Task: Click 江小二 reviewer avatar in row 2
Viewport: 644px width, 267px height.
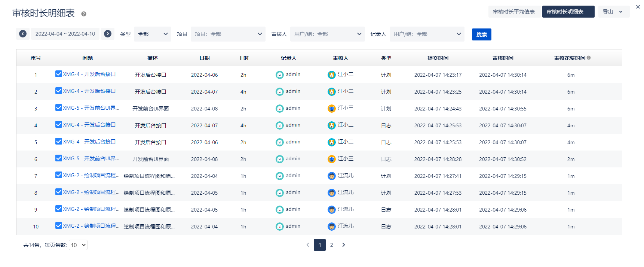Action: [332, 92]
